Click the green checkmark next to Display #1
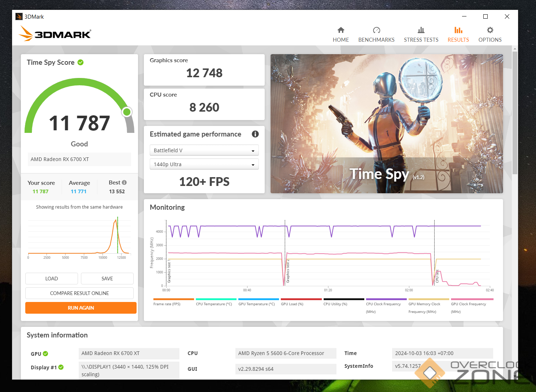 pos(61,367)
